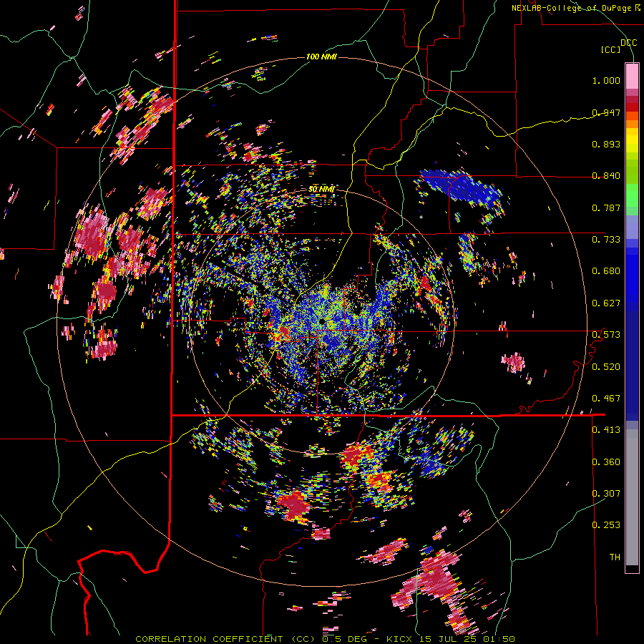Click the KICX station identifier in the caption

[401, 639]
